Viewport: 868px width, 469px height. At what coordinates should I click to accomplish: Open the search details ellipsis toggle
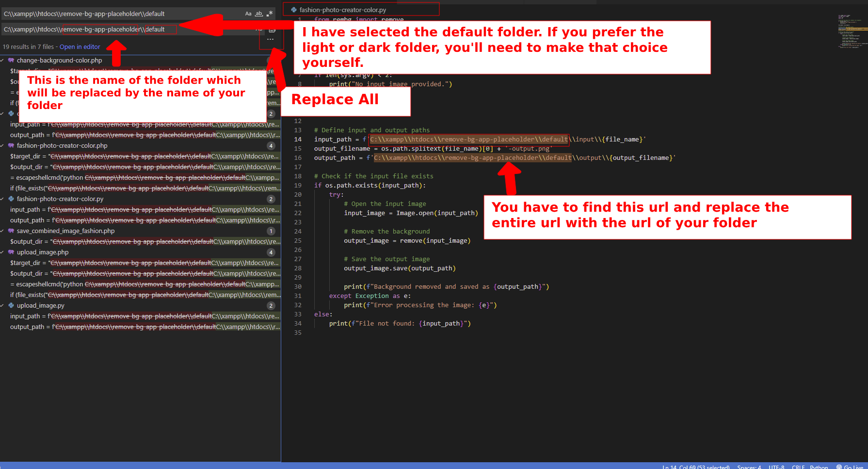pyautogui.click(x=271, y=39)
